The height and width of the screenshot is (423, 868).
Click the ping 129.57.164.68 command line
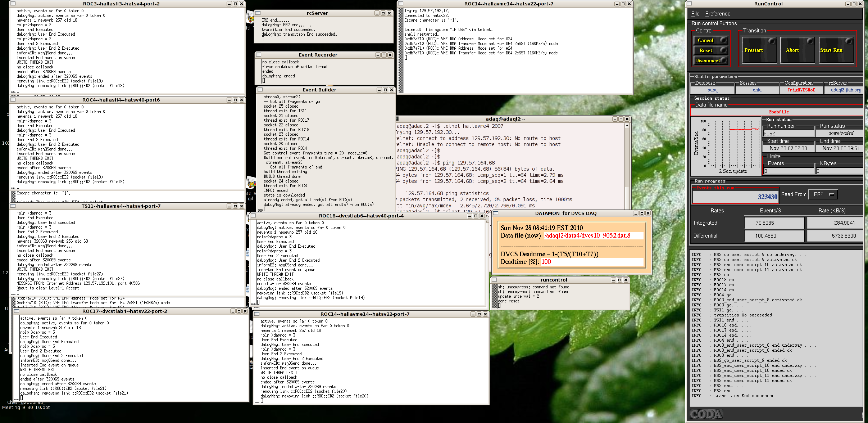[446, 163]
